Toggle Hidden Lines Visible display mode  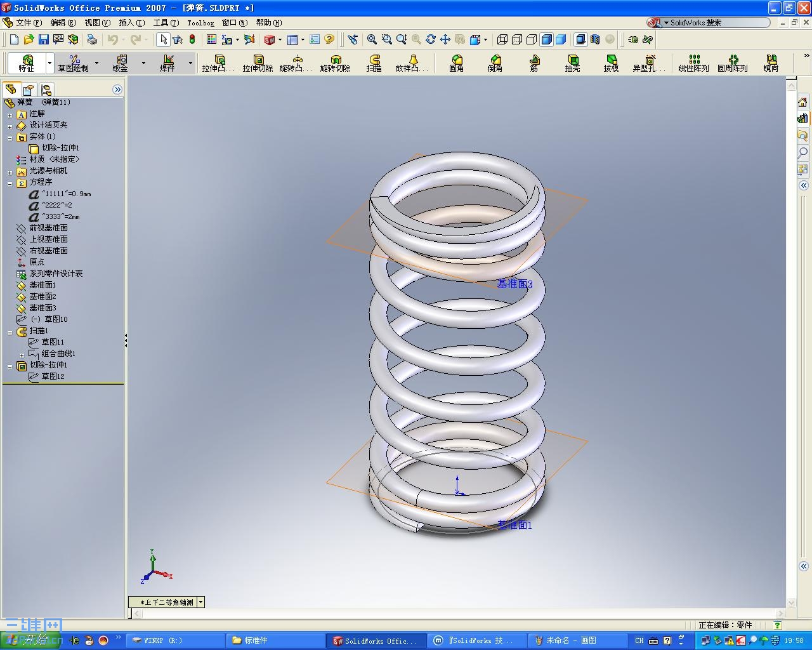click(x=517, y=39)
